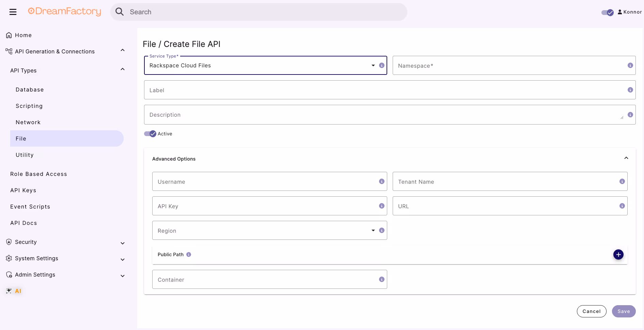Toggle the Active switch
Image resolution: width=644 pixels, height=330 pixels.
[x=150, y=134]
